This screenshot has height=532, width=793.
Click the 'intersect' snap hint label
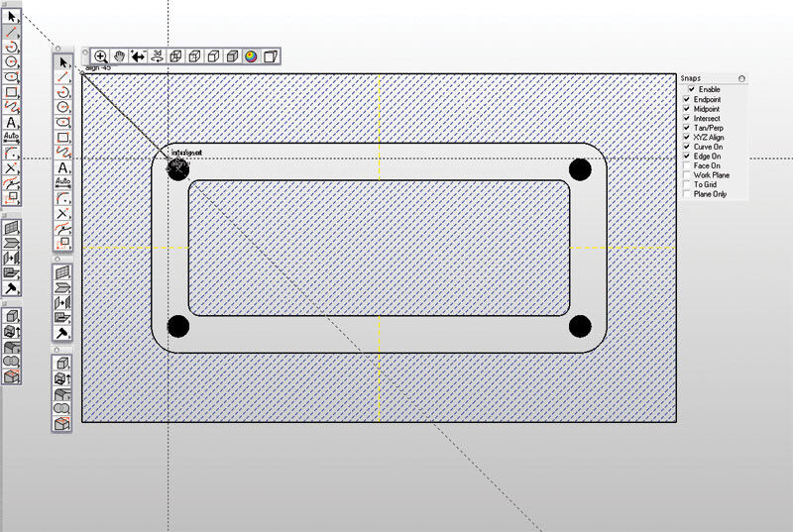pos(186,153)
